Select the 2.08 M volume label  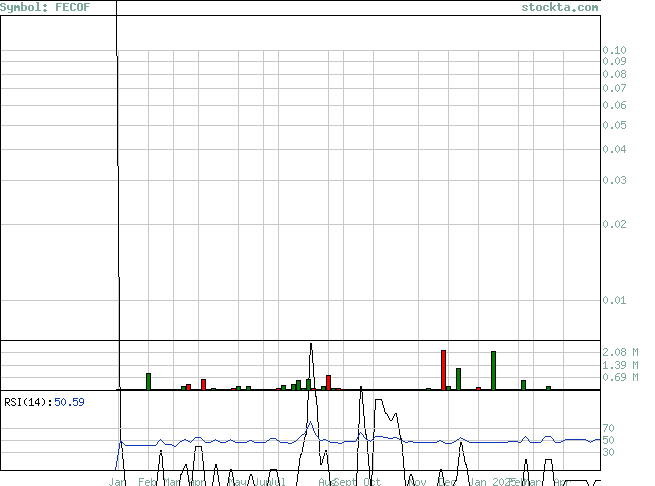point(620,352)
